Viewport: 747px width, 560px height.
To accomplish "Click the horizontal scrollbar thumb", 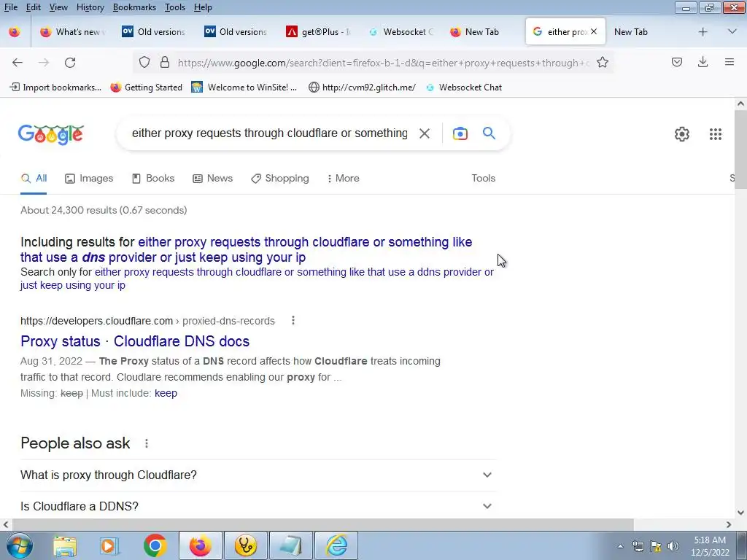I will tap(322, 524).
